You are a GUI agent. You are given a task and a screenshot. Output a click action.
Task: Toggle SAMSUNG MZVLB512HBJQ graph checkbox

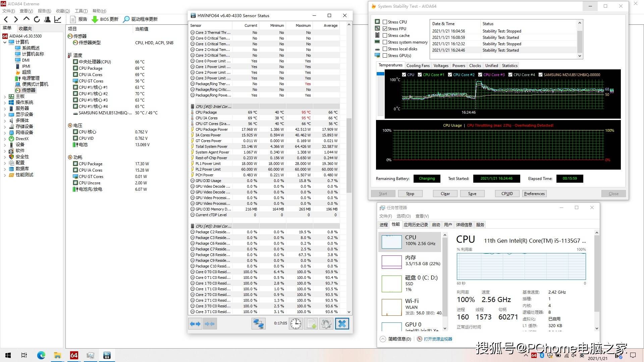tap(540, 75)
